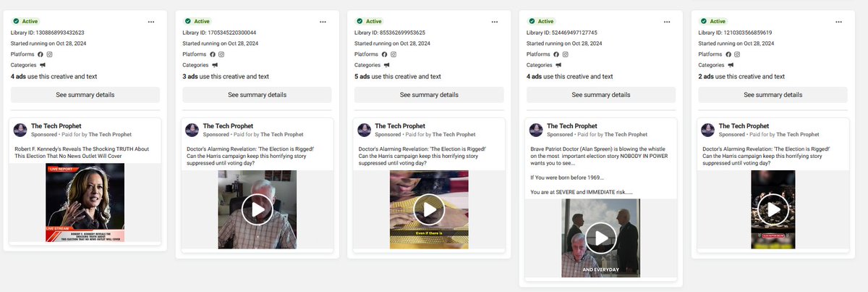Click megaphone category icon on ad 1705345220300044

215,65
